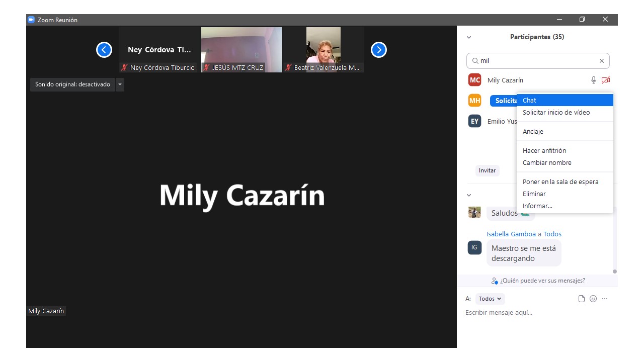This screenshot has height=362, width=644.
Task: Select the JESÚS MTZ CRUZ video thumbnail
Action: (242, 50)
